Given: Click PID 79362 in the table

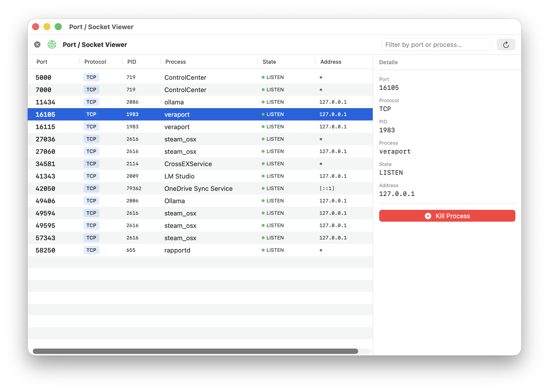Looking at the screenshot, I should point(134,188).
